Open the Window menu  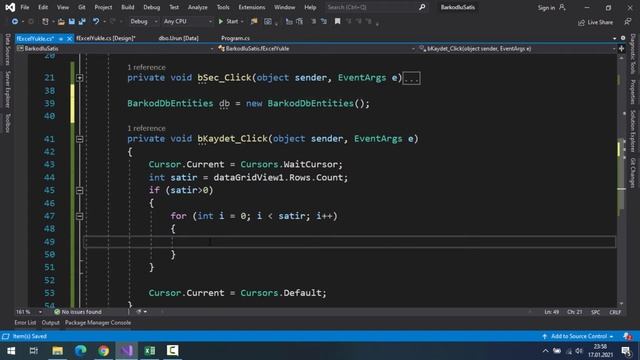click(x=284, y=7)
